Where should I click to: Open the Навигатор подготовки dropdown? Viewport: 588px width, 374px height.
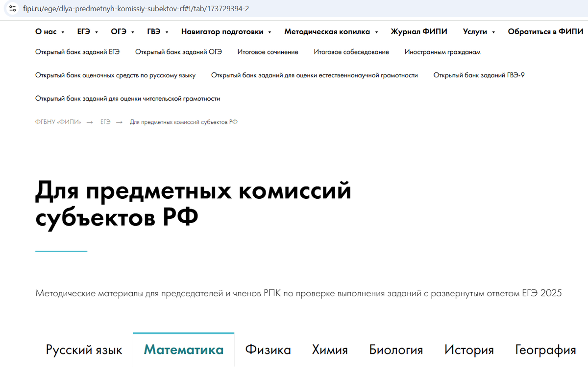tap(223, 31)
